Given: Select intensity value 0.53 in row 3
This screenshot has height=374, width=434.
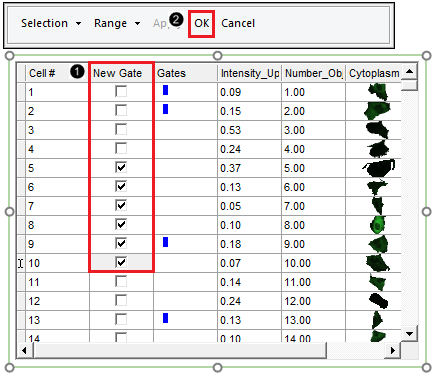Looking at the screenshot, I should click(x=230, y=130).
